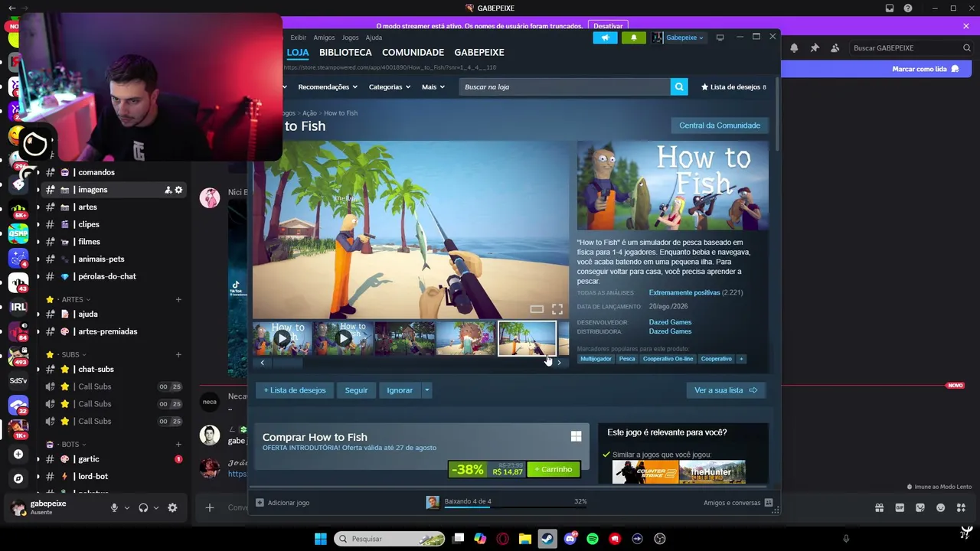Click Desativar to turn off streamer mode
Image resolution: width=980 pixels, height=551 pixels.
click(x=608, y=26)
